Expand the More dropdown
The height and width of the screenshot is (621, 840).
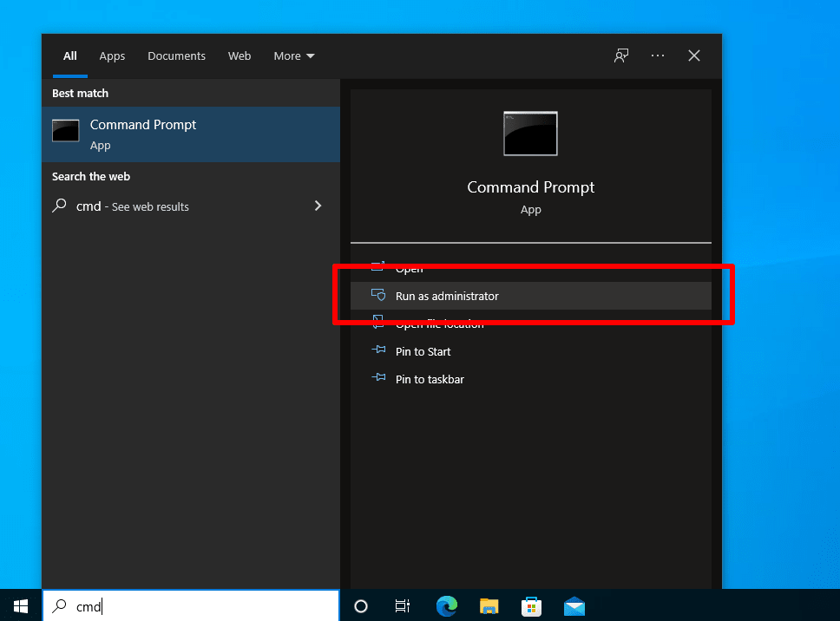tap(294, 56)
